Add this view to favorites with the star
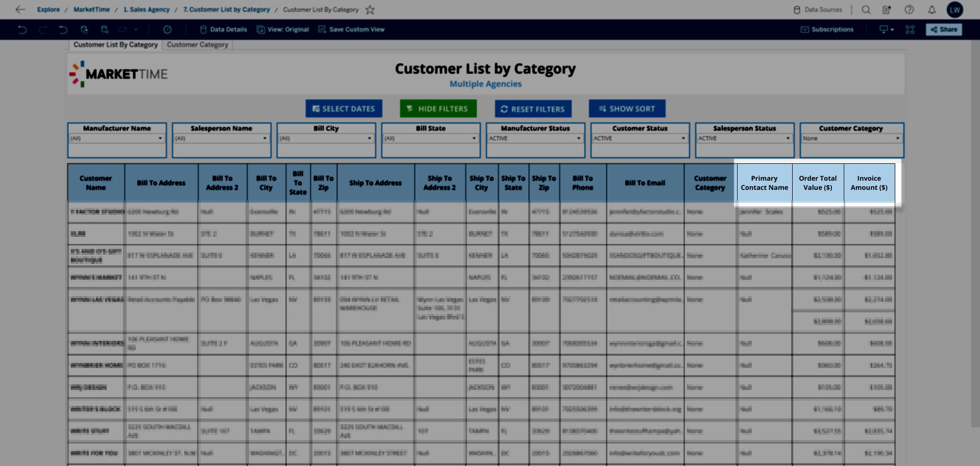The image size is (980, 466). pos(370,9)
